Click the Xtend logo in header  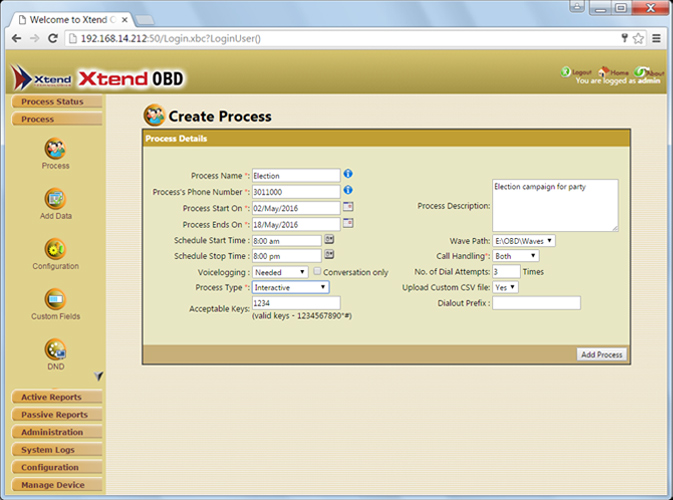(x=42, y=79)
